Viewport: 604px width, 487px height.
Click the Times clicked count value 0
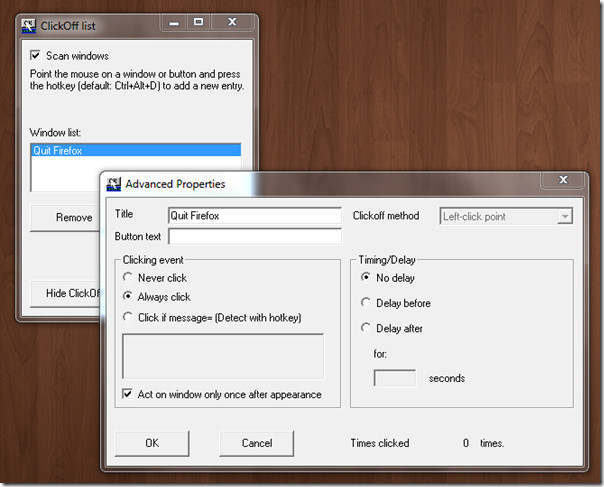click(466, 443)
